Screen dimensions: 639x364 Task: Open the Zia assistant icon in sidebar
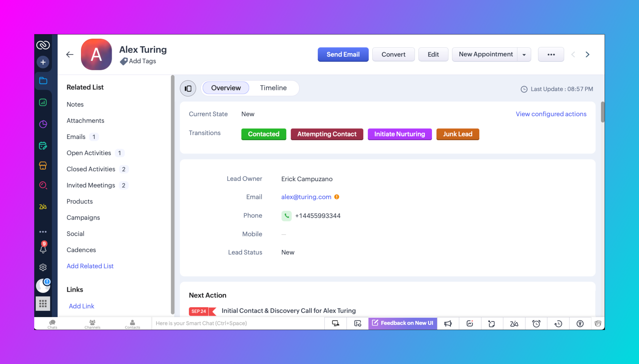pyautogui.click(x=43, y=207)
